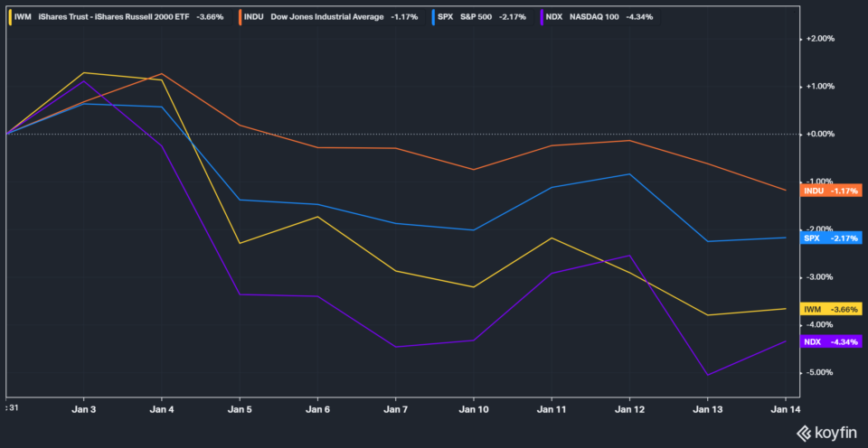The width and height of the screenshot is (868, 448).
Task: Click the Jan 3 date label
Action: [83, 408]
